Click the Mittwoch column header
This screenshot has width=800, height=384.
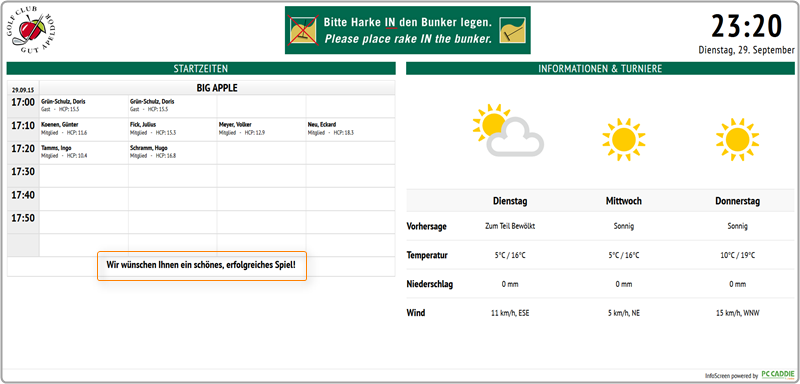(x=623, y=201)
